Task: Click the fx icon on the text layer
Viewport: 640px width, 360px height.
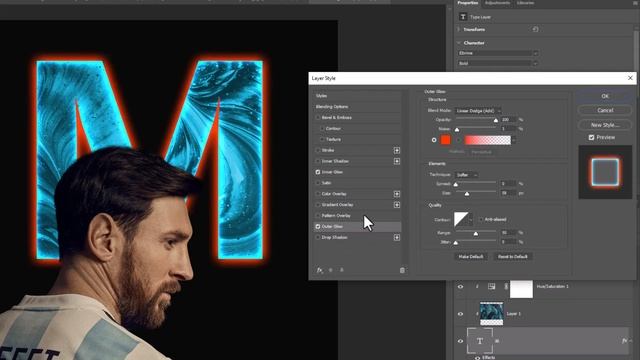Action: [624, 340]
